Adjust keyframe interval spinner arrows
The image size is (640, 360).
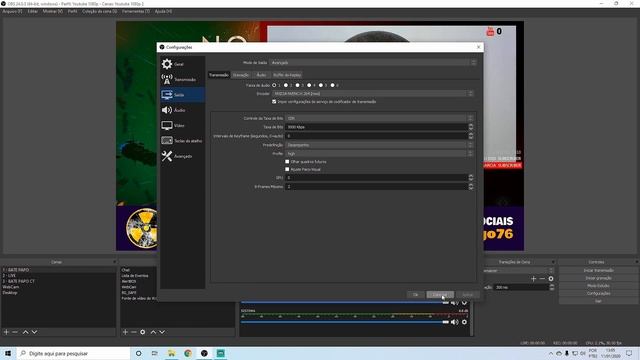(x=471, y=136)
